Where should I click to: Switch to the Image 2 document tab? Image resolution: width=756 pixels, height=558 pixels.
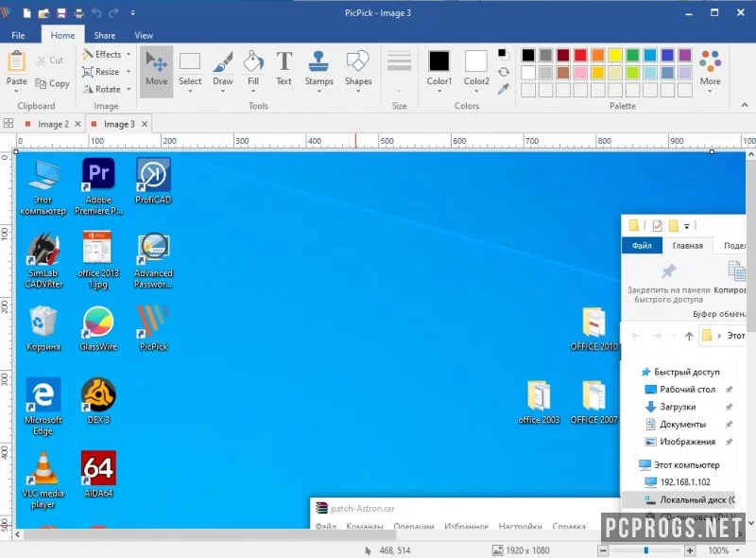click(x=53, y=124)
